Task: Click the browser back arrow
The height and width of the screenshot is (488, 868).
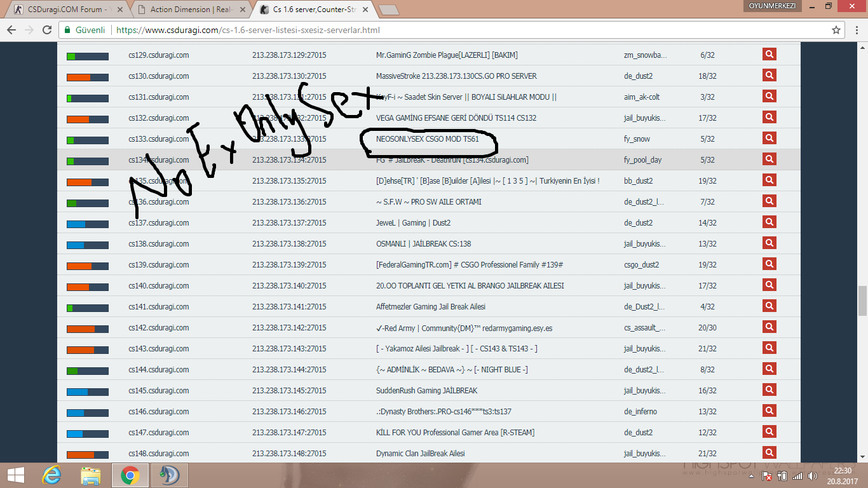Action: point(11,30)
